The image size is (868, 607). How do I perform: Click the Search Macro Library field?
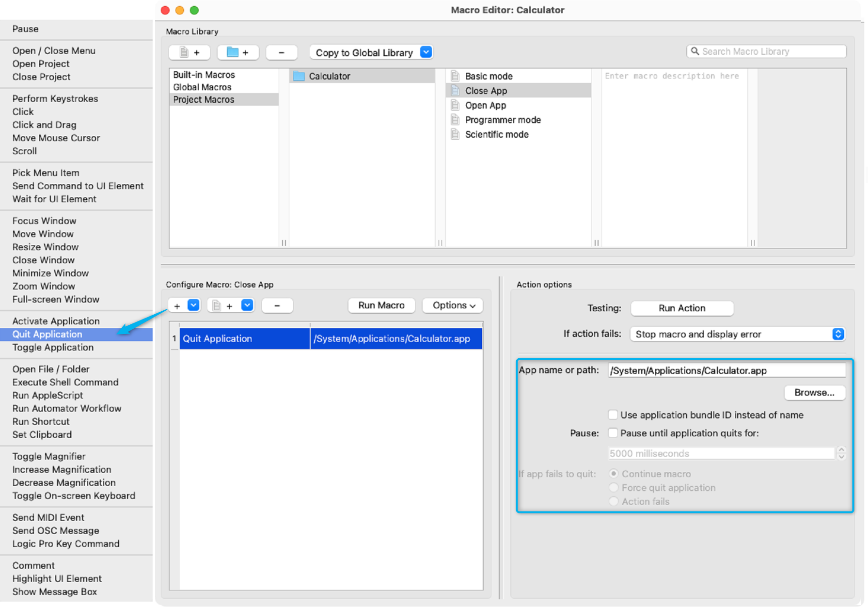(x=771, y=51)
